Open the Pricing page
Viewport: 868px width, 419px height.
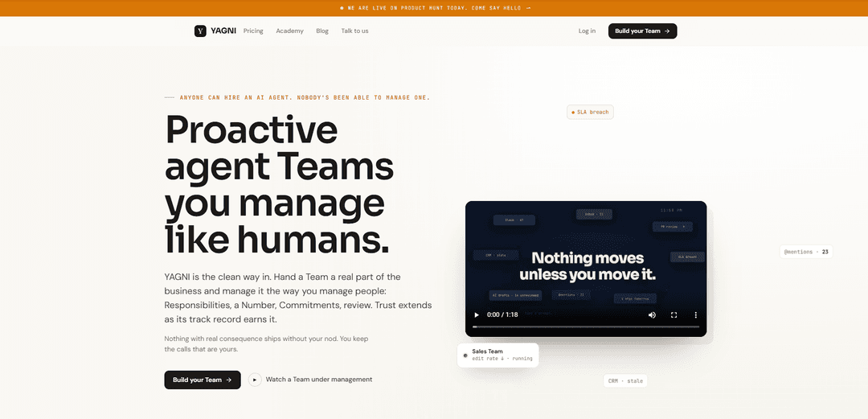253,31
